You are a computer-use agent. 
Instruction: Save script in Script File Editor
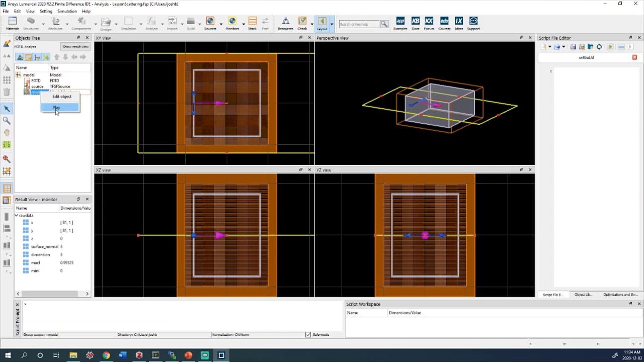click(573, 47)
